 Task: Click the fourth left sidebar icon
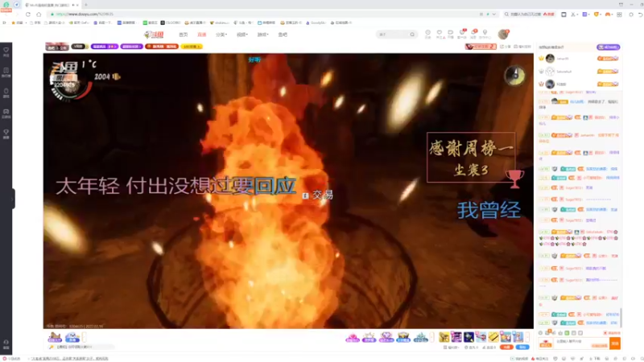(6, 113)
